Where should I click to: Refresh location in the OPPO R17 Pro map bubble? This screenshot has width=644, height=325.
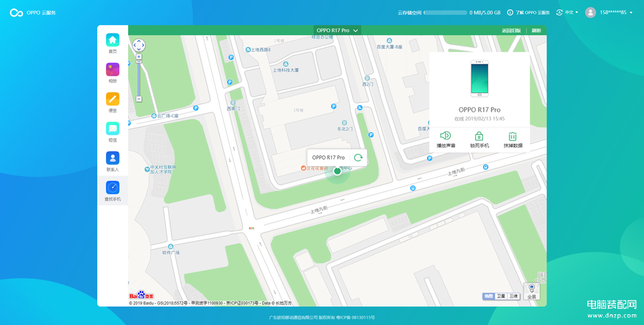pos(358,157)
